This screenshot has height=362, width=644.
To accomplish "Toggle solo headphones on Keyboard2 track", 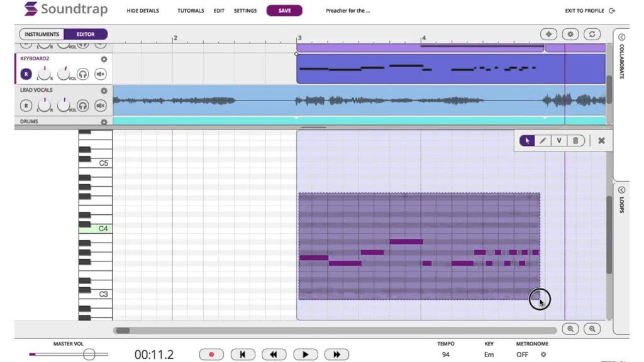I will tap(82, 74).
